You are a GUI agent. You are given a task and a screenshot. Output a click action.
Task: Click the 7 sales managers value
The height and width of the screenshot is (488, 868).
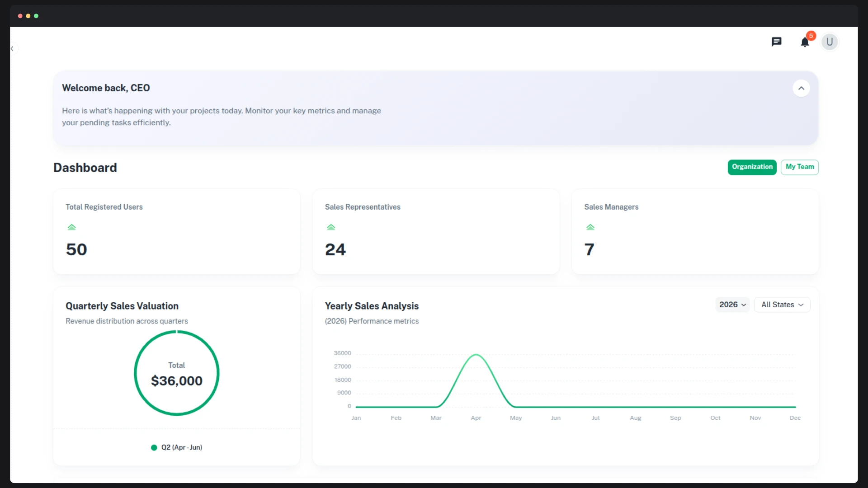[589, 249]
